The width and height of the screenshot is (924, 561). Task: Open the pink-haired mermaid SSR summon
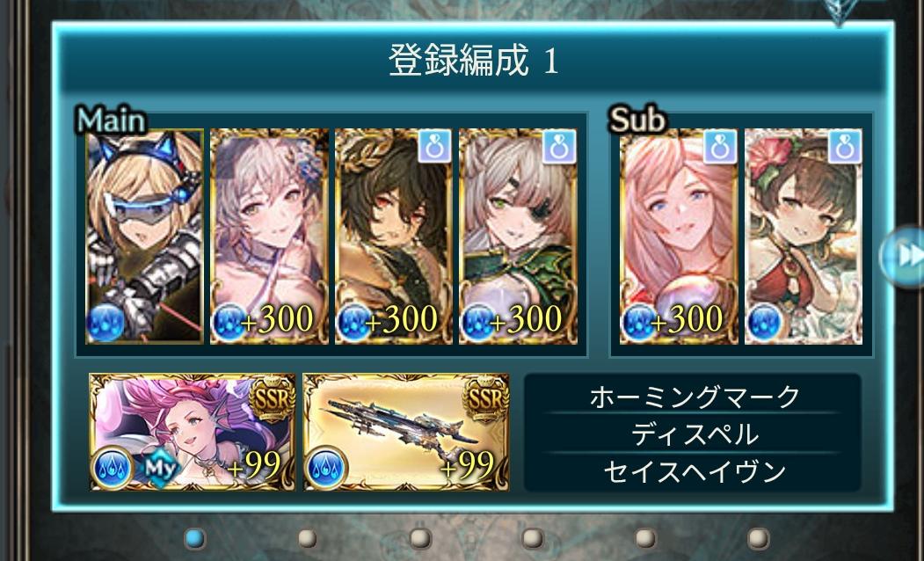point(193,432)
